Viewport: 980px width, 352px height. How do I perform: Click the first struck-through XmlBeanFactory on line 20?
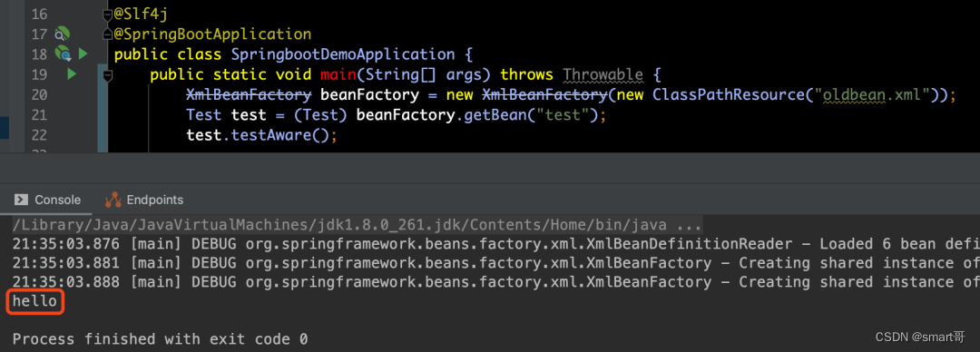(249, 95)
